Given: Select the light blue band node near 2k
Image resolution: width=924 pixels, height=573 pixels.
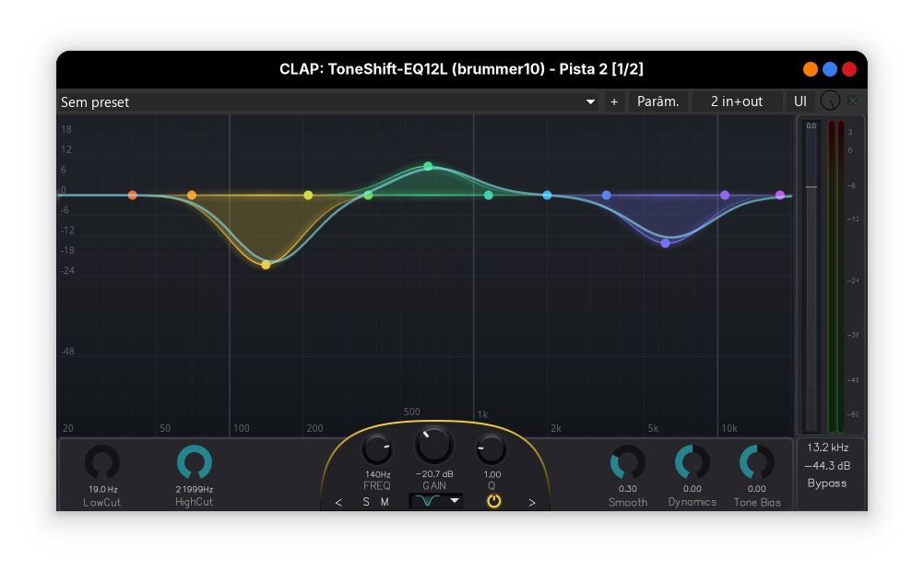Looking at the screenshot, I should (548, 195).
